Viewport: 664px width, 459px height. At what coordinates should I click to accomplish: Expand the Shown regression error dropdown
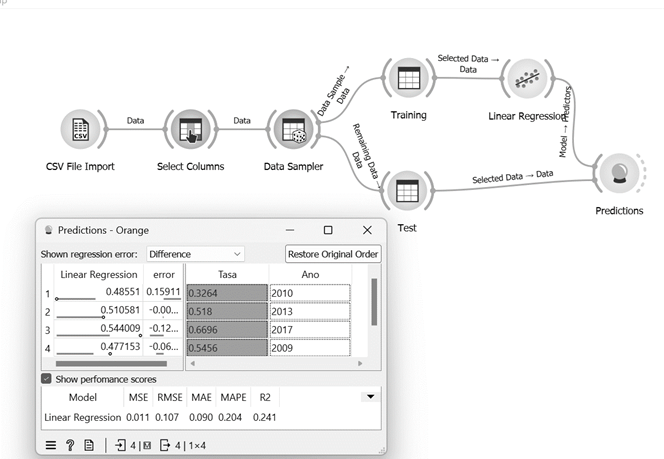click(x=195, y=254)
